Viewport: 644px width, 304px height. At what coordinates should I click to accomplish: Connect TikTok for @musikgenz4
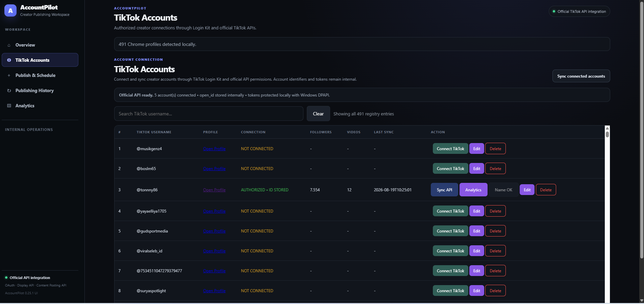coord(450,149)
